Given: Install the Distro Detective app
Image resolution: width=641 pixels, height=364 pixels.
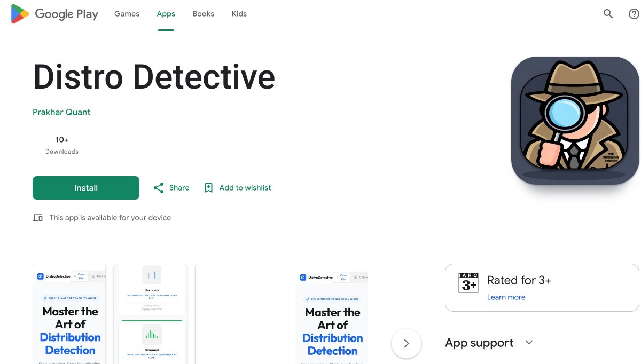Looking at the screenshot, I should point(86,188).
